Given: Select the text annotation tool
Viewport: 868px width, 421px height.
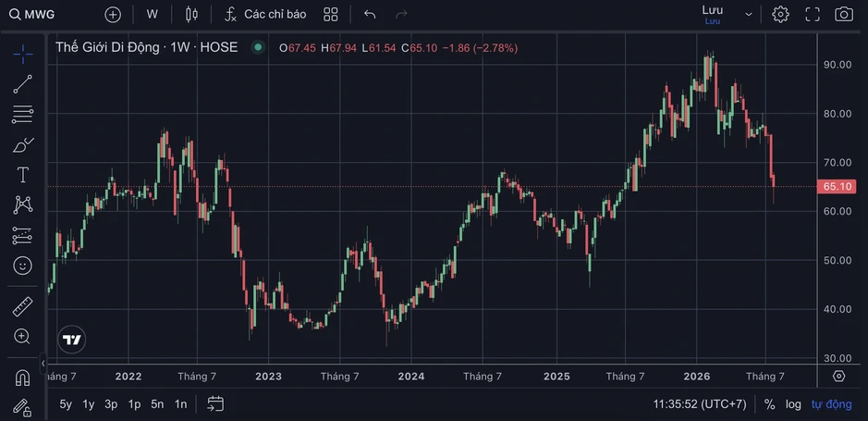Looking at the screenshot, I should pyautogui.click(x=23, y=175).
